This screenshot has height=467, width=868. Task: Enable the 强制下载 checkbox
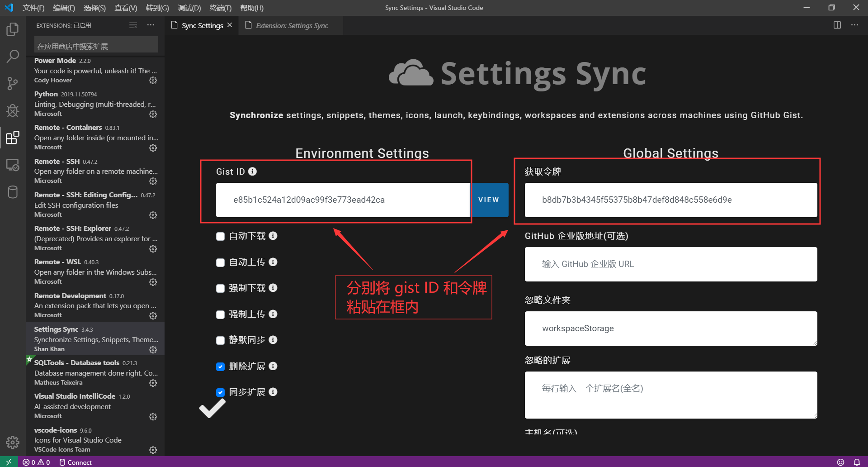221,288
